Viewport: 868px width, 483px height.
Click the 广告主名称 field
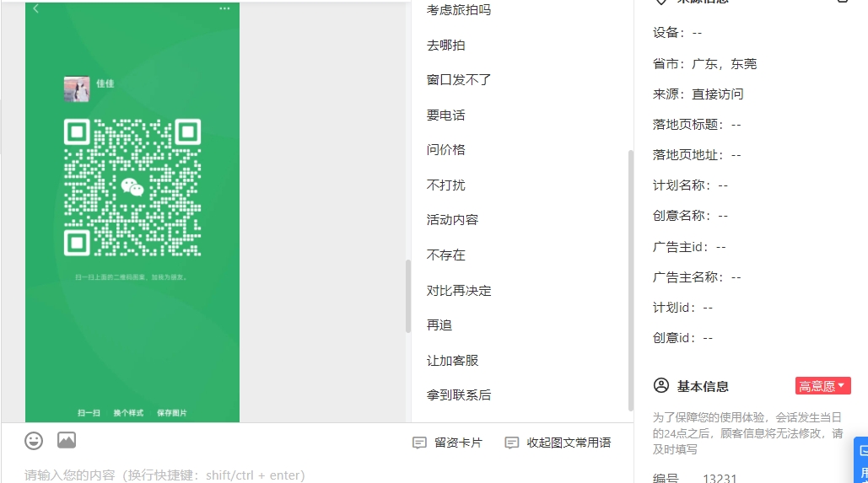click(x=697, y=277)
